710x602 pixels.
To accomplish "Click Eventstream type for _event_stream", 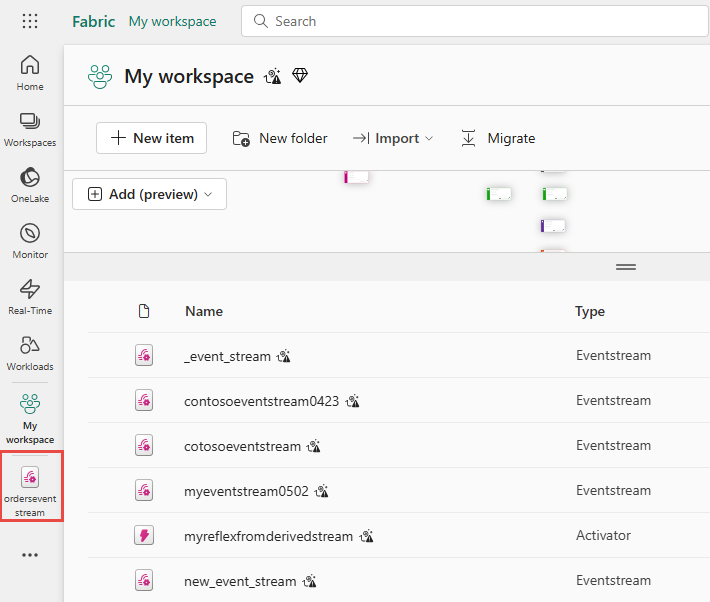I will click(x=613, y=355).
